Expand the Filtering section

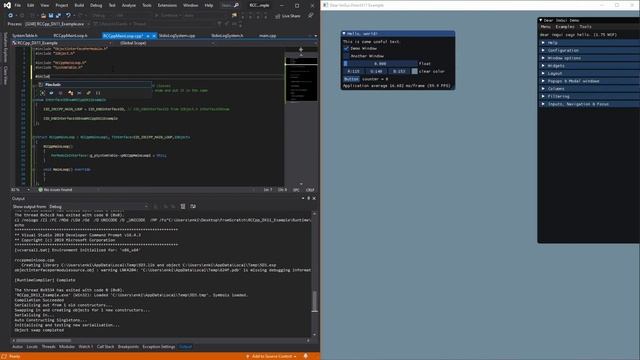[x=589, y=96]
